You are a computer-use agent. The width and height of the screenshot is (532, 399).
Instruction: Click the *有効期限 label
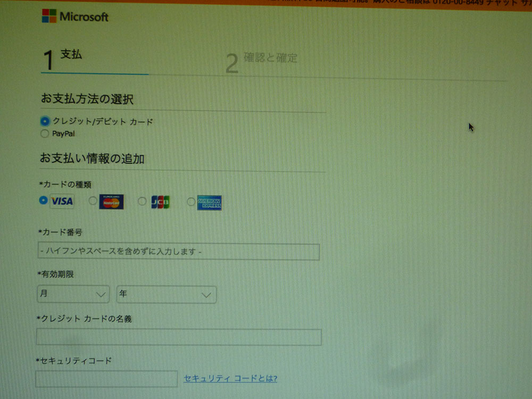point(56,274)
